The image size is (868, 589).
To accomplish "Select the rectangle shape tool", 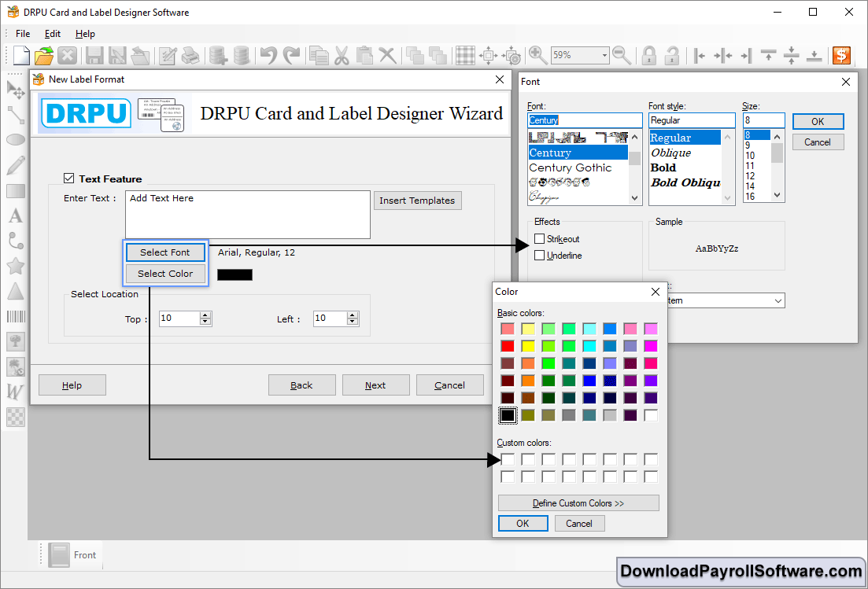I will pos(16,191).
